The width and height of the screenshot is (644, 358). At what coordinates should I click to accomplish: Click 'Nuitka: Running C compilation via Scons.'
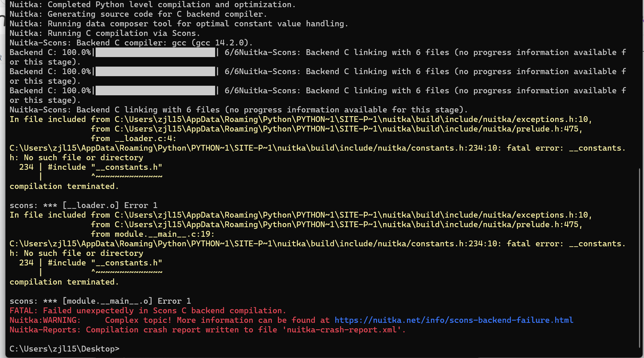105,33
